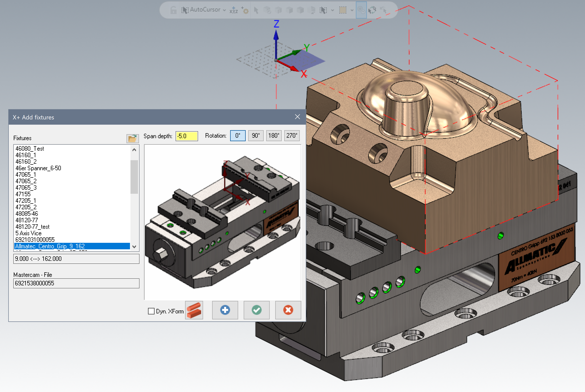Select fixture 46er Spanner_6-50
Viewport: 585px width, 392px height.
pyautogui.click(x=72, y=168)
